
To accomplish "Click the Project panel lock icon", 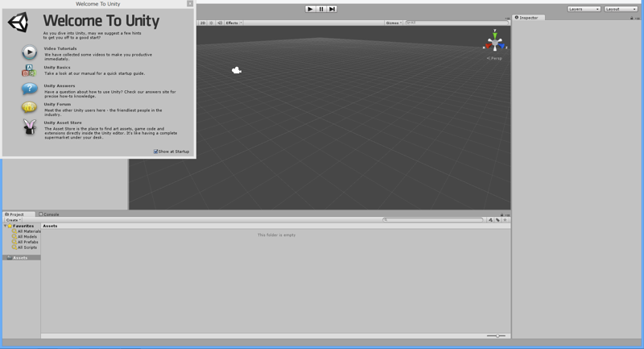I will point(502,215).
